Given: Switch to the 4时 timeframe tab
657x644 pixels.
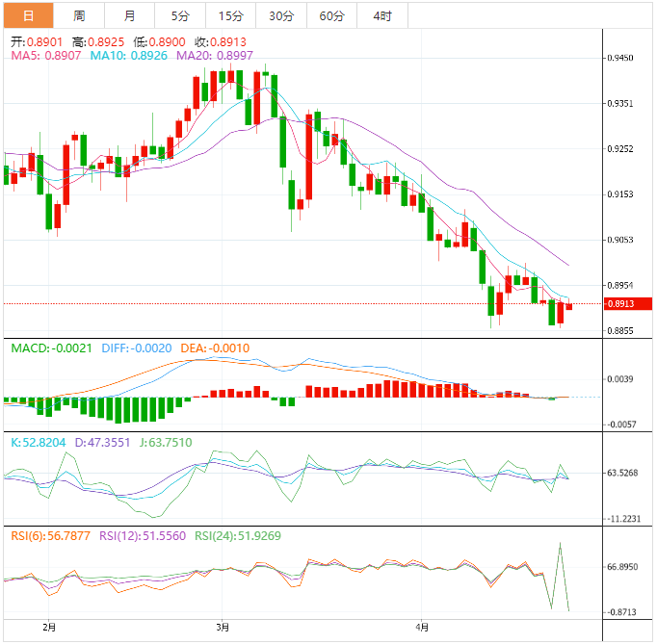Looking at the screenshot, I should (x=382, y=16).
